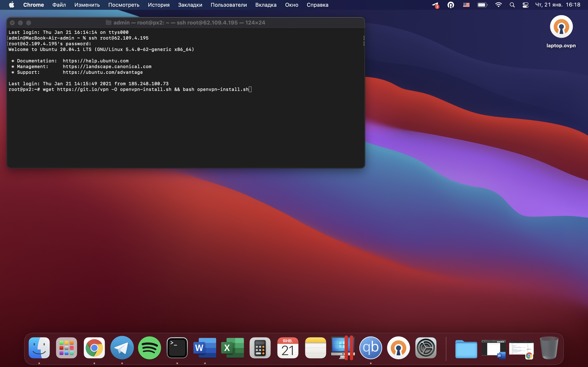
Task: Launch OpenVPN Connect in the dock
Action: (398, 348)
